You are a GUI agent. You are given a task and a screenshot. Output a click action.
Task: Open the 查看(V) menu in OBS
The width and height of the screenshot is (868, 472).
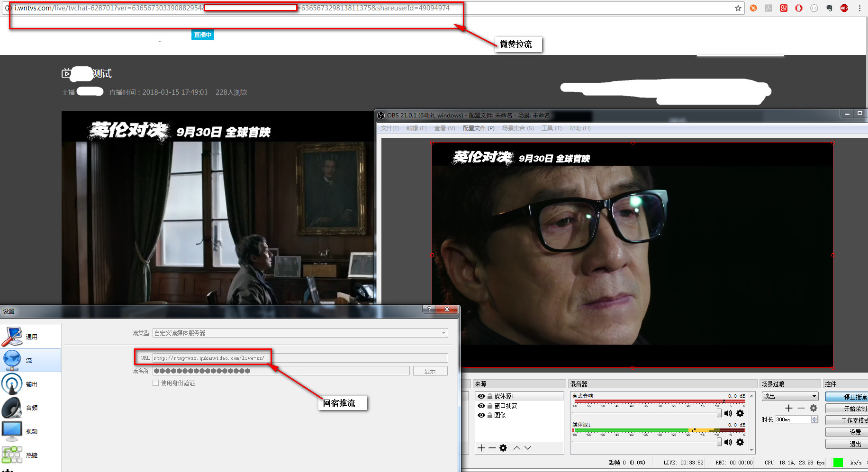coord(445,128)
